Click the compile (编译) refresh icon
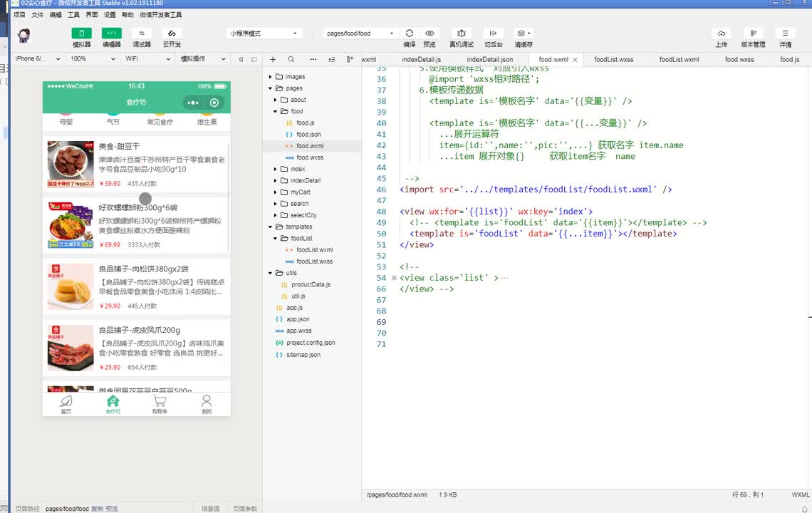Screen dimensions: 812x513 [x=409, y=33]
